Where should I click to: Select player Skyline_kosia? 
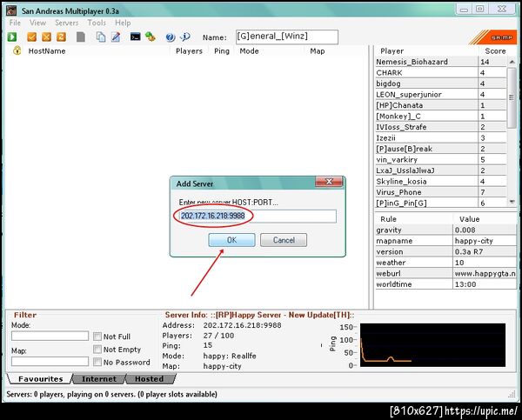pos(441,182)
